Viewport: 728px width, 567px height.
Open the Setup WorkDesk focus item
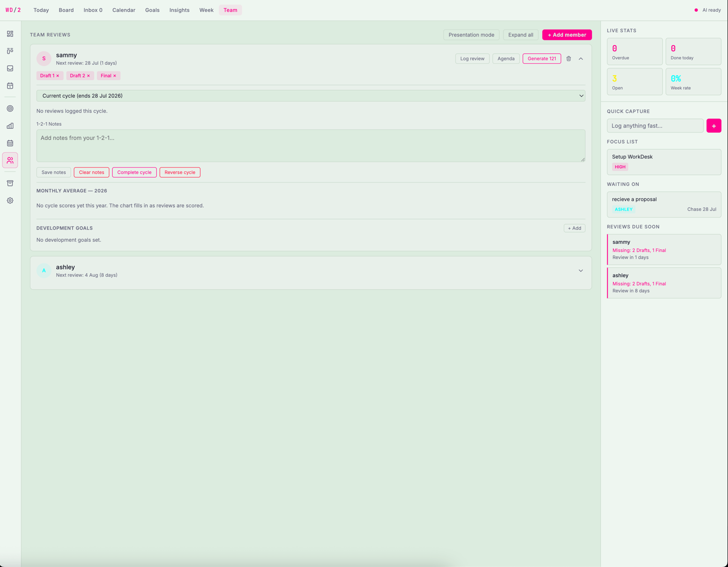point(664,162)
